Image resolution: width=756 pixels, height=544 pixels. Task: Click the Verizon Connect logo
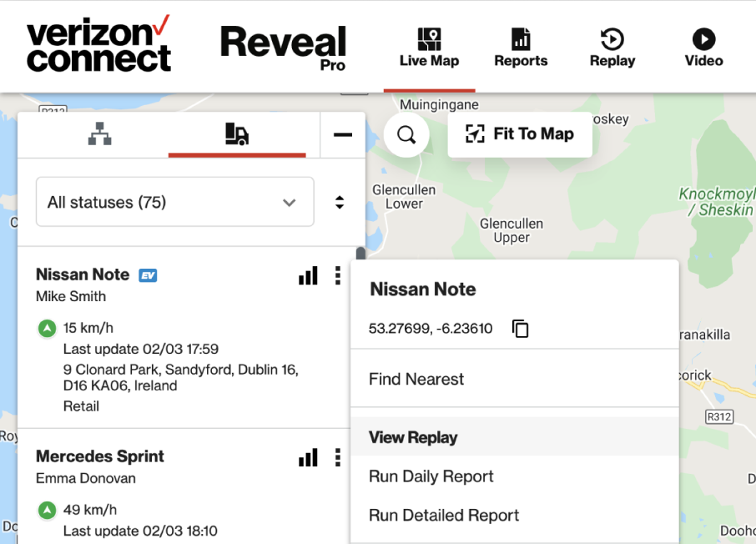coord(98,45)
